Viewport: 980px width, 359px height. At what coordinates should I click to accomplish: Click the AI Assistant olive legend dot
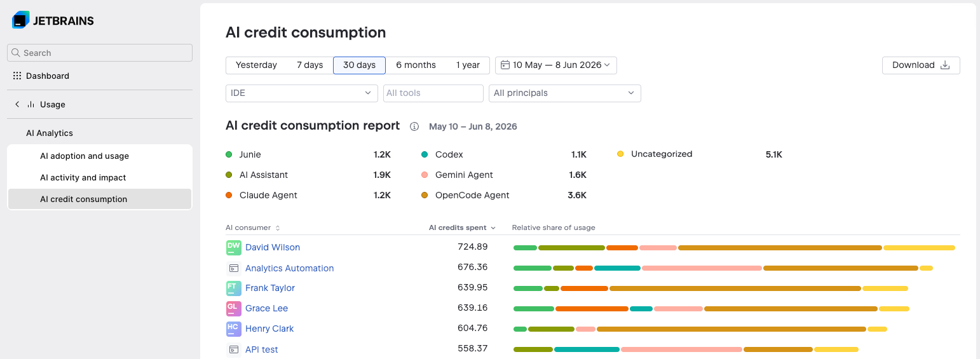[x=229, y=175]
